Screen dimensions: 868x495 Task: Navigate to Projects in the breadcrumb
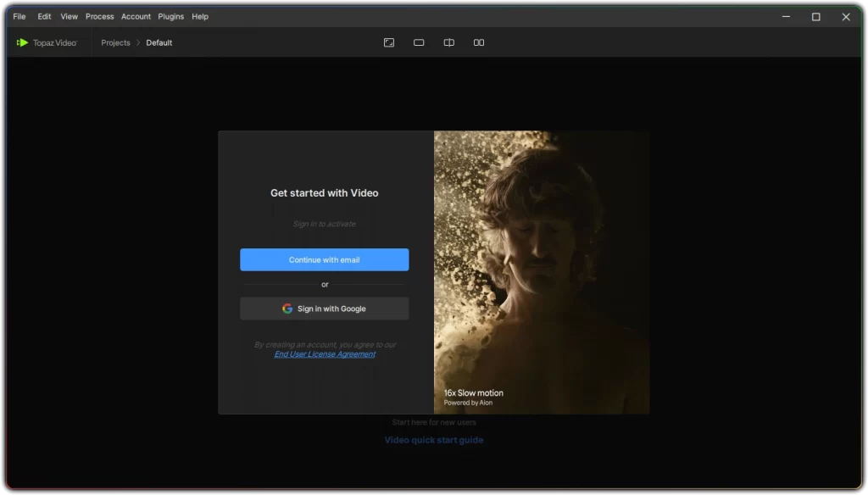tap(115, 42)
